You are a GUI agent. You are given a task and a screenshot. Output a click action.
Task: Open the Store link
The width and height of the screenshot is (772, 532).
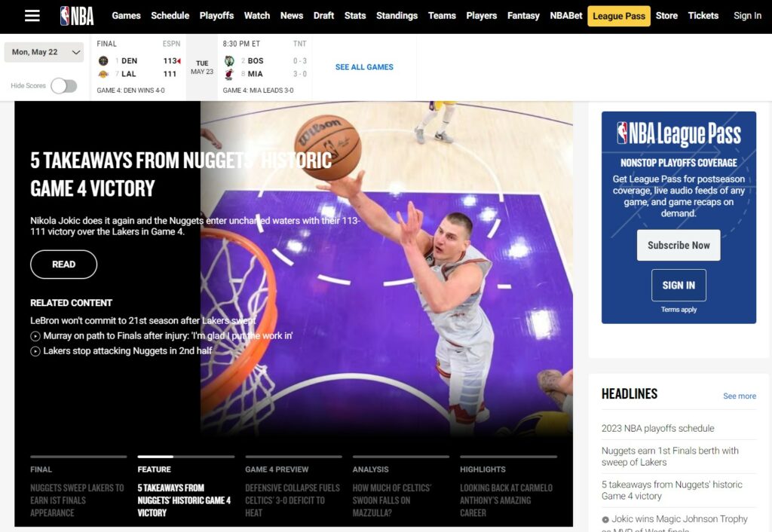pyautogui.click(x=666, y=16)
